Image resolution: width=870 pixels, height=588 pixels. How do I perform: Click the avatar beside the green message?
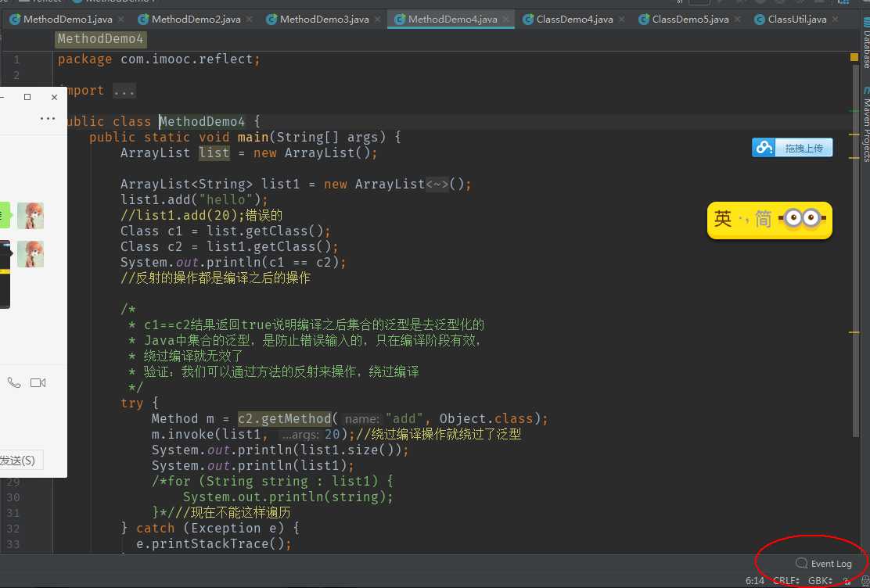[x=31, y=215]
